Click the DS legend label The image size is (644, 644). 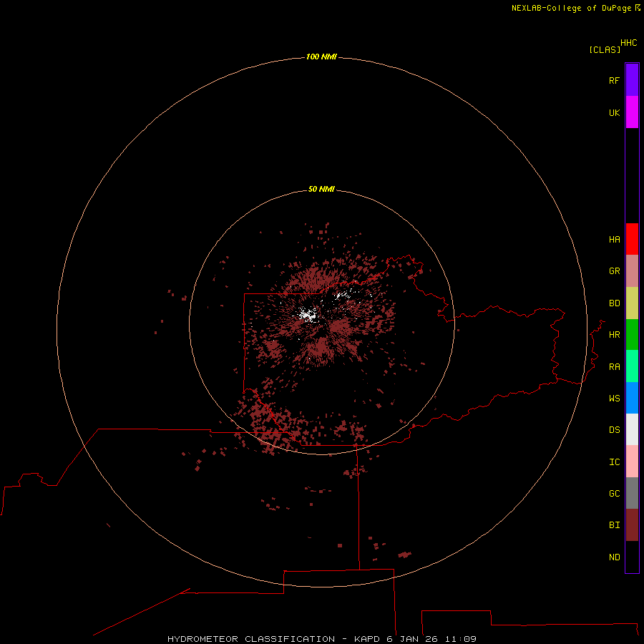point(615,429)
